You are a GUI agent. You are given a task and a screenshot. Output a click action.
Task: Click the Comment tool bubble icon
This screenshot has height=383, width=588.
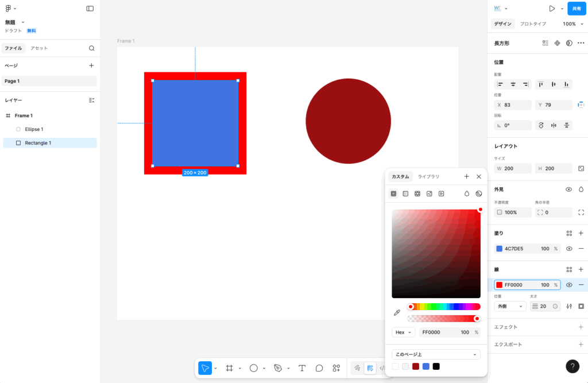click(x=319, y=368)
